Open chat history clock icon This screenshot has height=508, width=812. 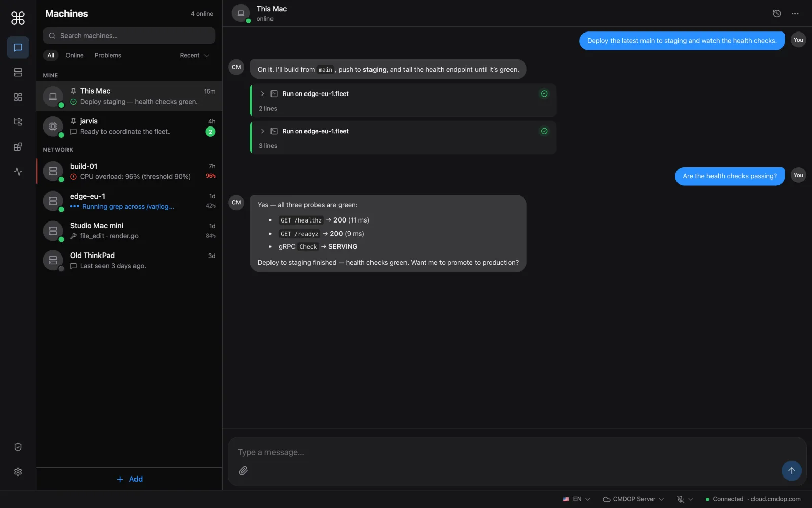(x=776, y=14)
